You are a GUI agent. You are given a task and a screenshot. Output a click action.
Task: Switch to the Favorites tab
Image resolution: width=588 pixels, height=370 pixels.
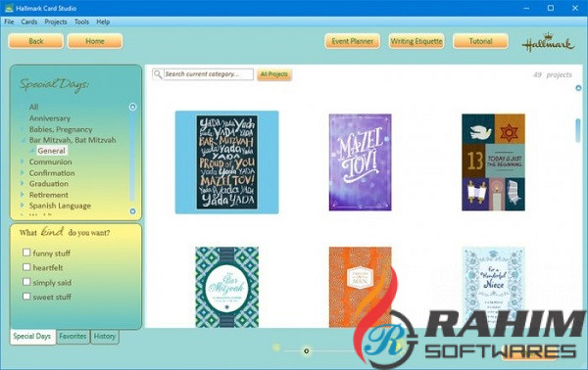[x=73, y=337]
